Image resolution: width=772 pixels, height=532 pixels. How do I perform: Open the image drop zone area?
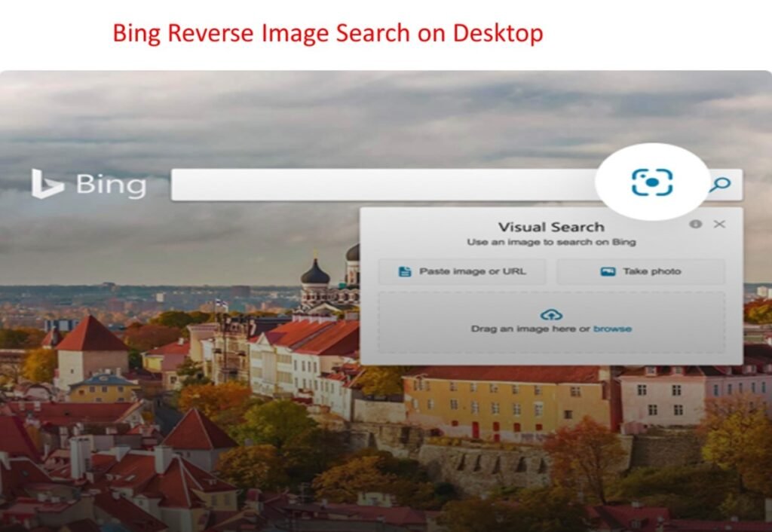click(x=550, y=323)
